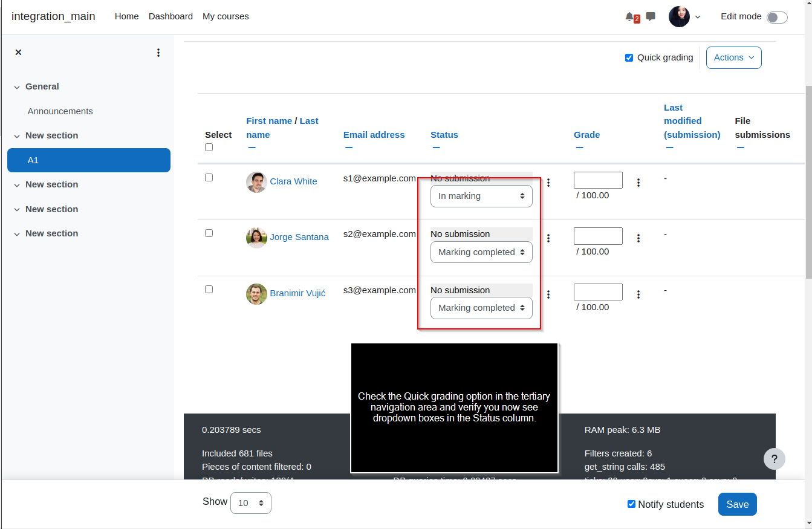Image resolution: width=812 pixels, height=529 pixels.
Task: Click Jorge Santana's profile picture
Action: [256, 238]
